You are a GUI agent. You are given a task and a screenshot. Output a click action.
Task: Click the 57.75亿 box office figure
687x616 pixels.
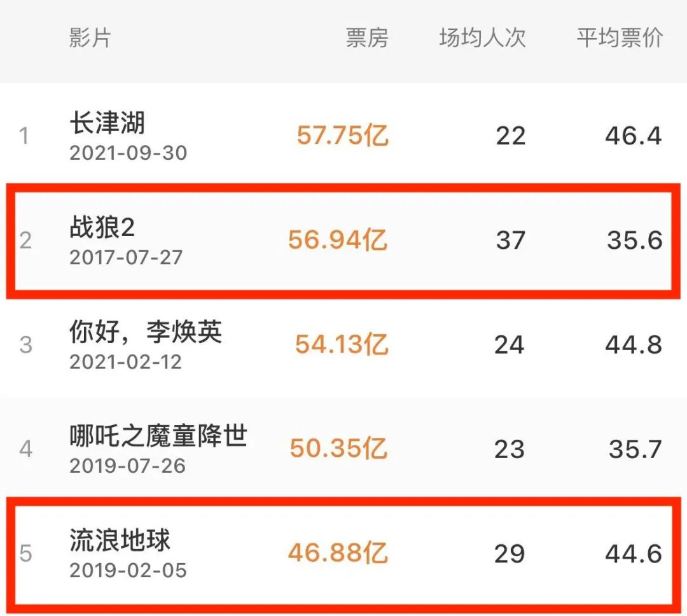click(x=342, y=136)
